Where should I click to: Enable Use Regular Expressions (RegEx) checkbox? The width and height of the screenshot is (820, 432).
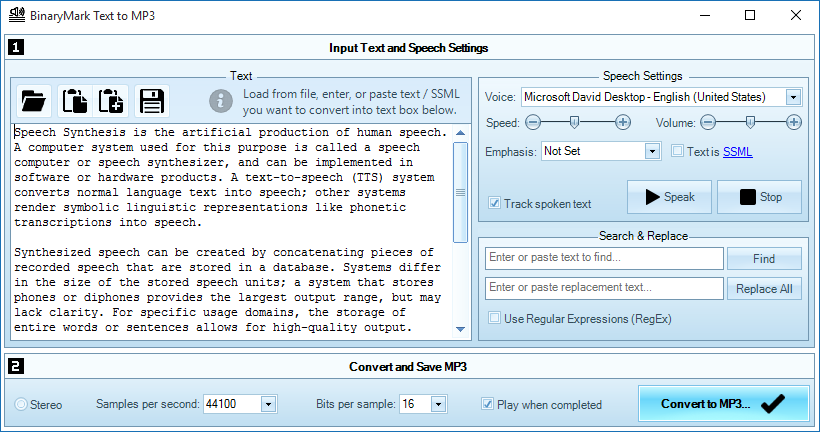point(494,318)
